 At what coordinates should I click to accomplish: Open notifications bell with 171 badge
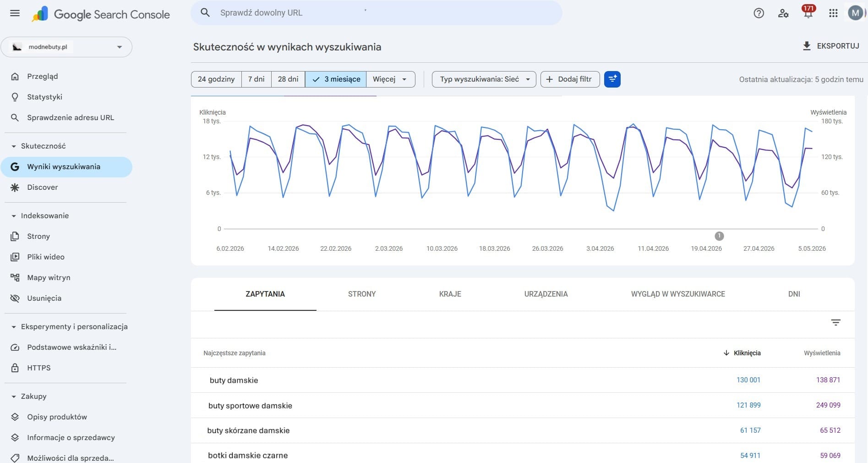[808, 12]
